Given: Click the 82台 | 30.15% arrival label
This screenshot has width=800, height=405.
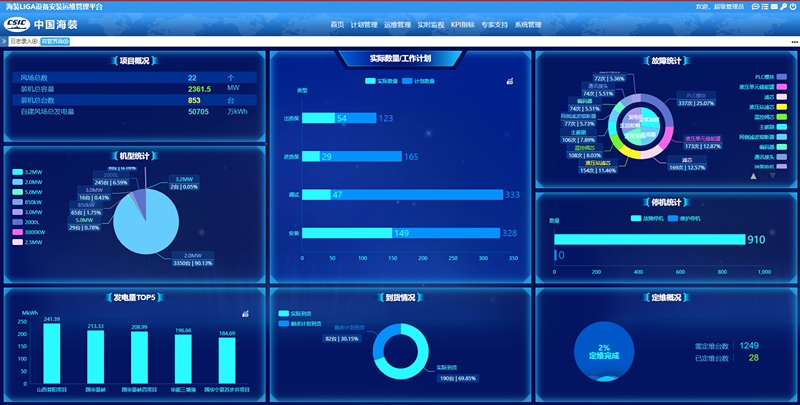Looking at the screenshot, I should (x=342, y=338).
